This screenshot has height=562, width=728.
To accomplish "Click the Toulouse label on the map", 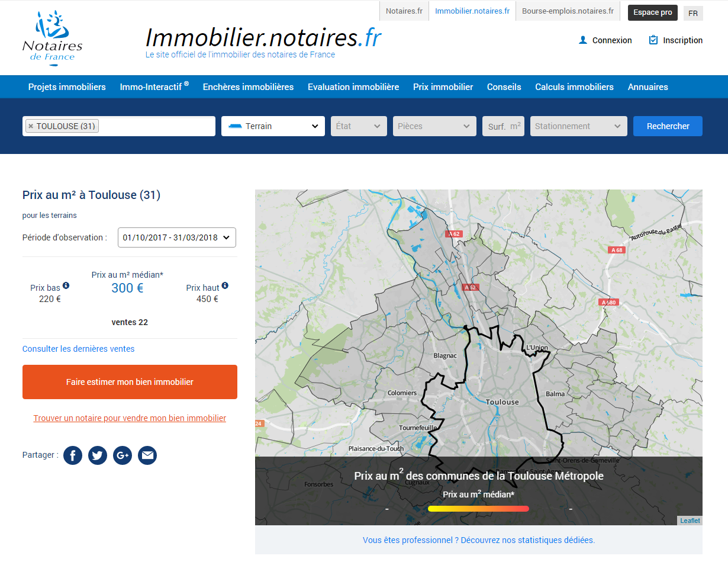I will (502, 402).
